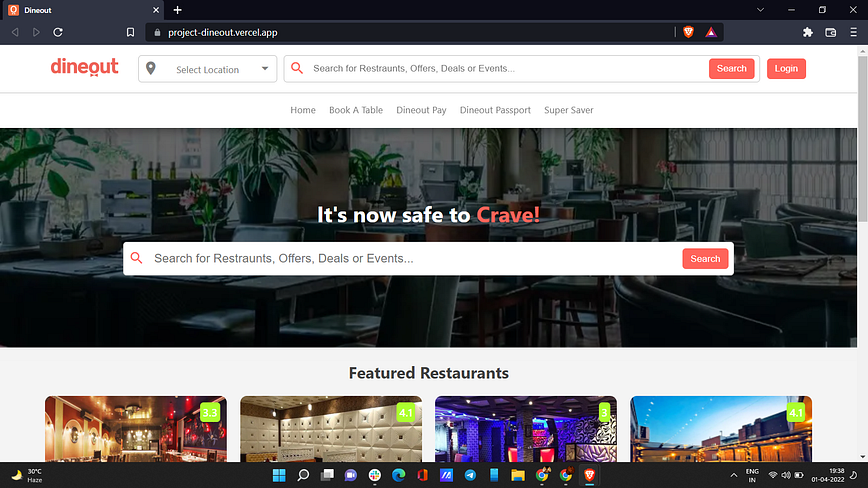This screenshot has width=868, height=488.
Task: Open the taskbar clock and date
Action: [x=828, y=475]
